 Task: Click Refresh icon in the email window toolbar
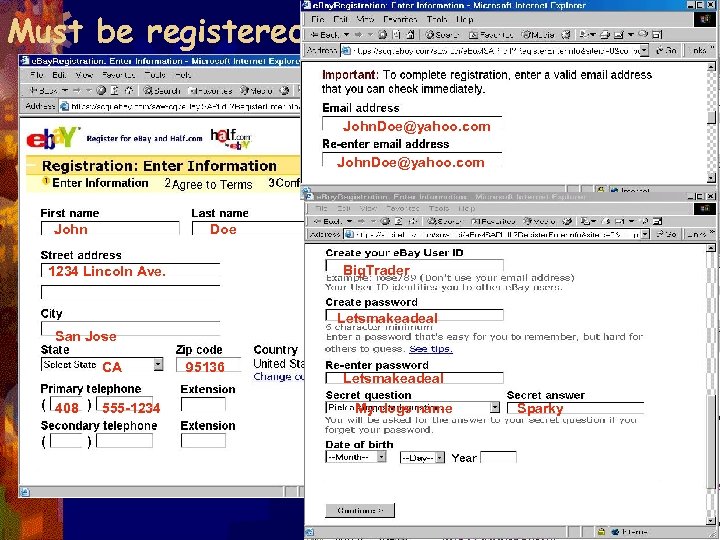[397, 35]
